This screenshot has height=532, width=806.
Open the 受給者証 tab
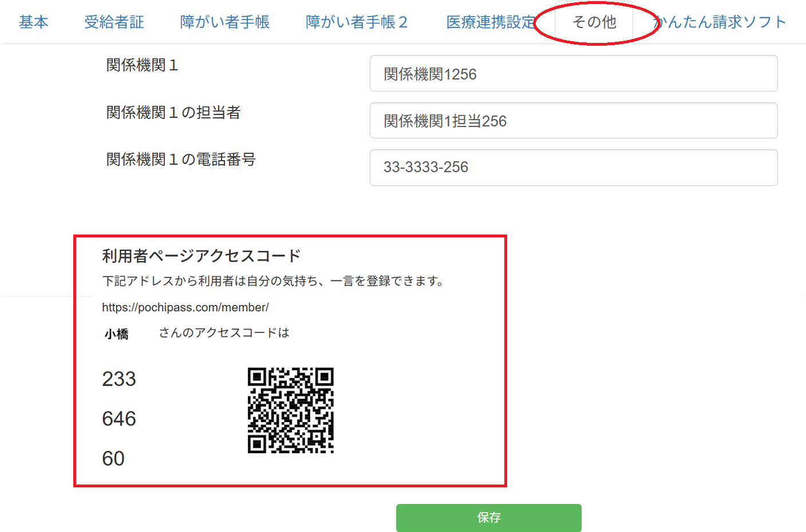pos(114,22)
